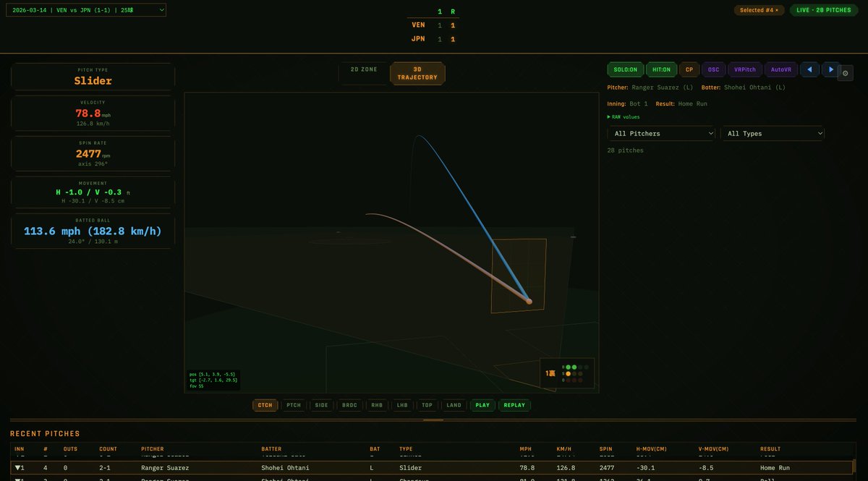Click the camera pos/tgt/fov debug overlay
Viewport: 868px width, 481px height.
click(213, 380)
